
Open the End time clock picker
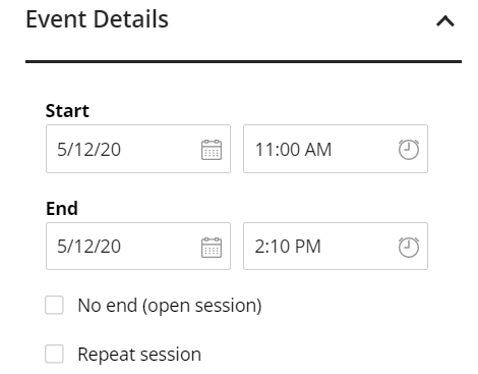409,247
